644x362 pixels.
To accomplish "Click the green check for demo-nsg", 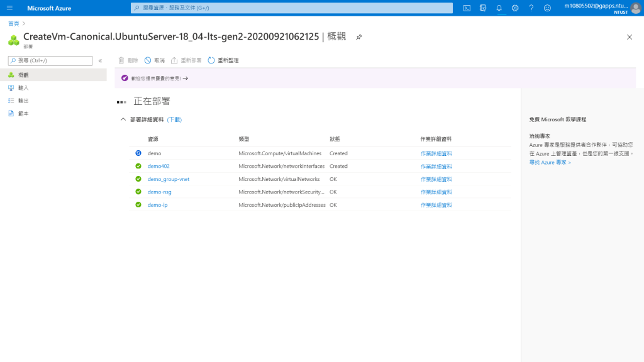I will coord(138,192).
